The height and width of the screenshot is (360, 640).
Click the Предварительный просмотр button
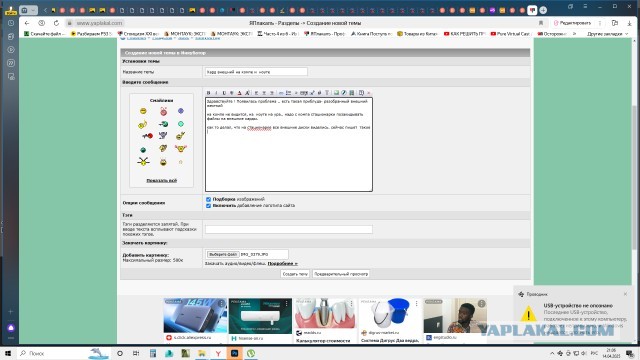pos(341,274)
